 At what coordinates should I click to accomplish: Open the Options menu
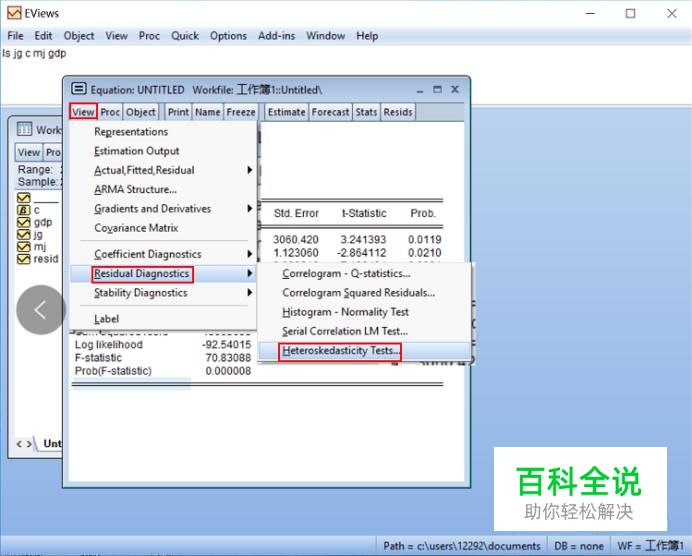(x=228, y=36)
